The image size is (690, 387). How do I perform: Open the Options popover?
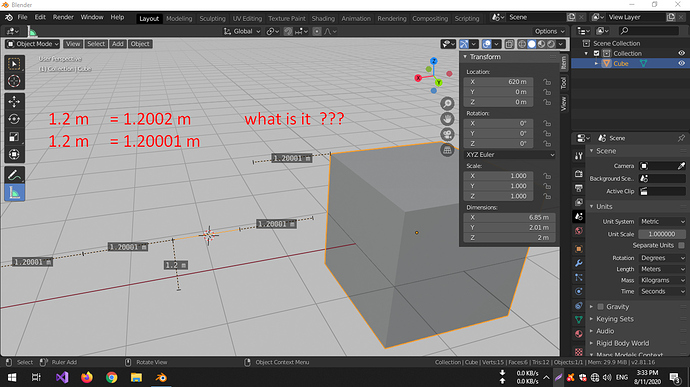click(549, 32)
